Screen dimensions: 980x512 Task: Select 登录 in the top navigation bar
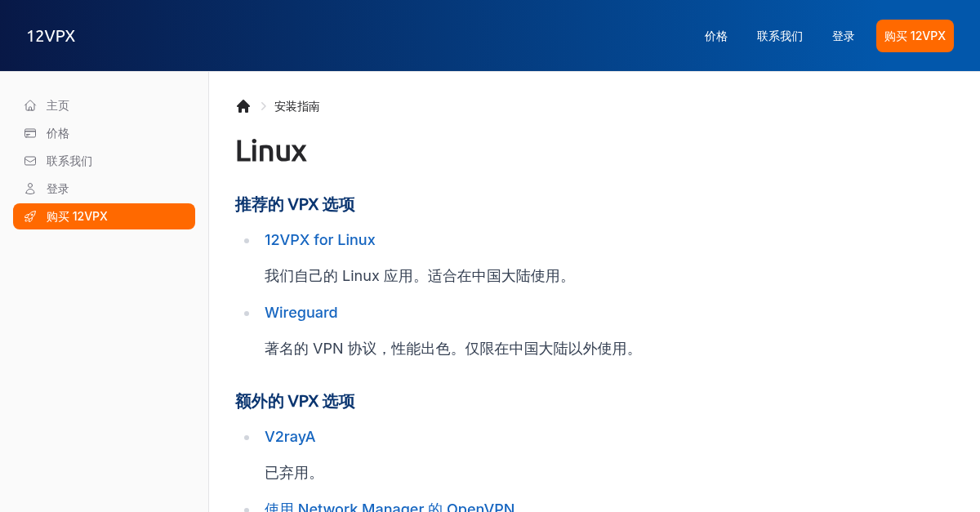(x=844, y=36)
